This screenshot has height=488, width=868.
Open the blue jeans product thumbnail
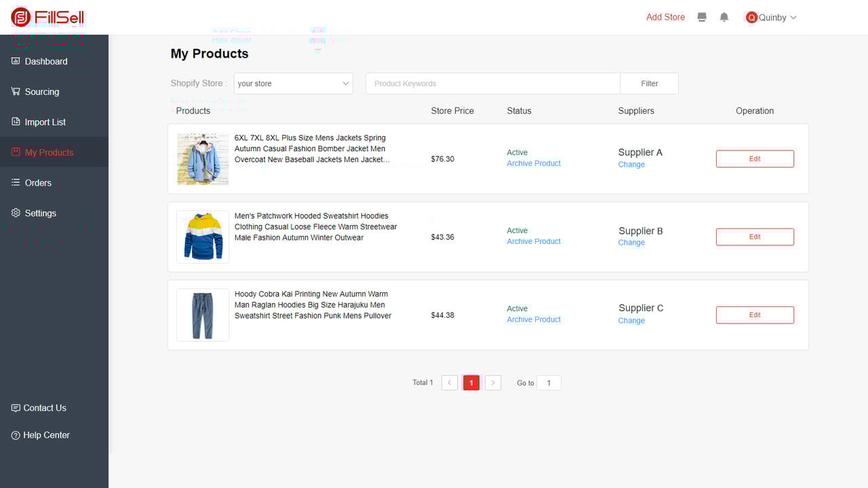[x=203, y=315]
